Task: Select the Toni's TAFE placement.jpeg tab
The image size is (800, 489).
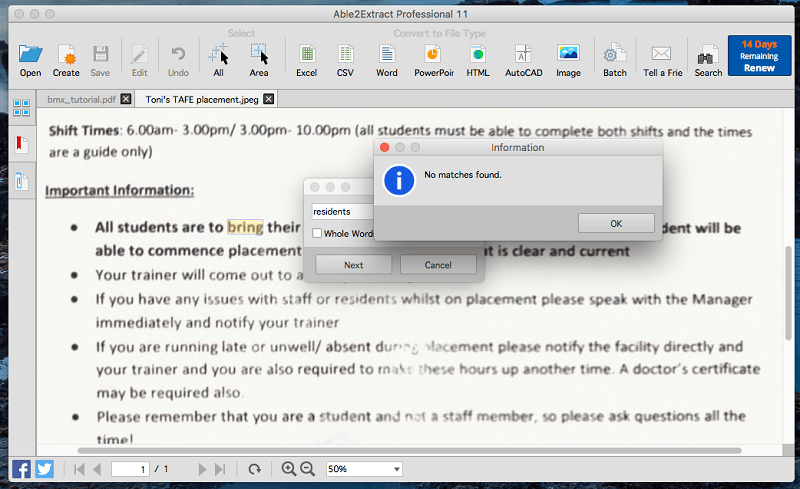Action: [202, 100]
